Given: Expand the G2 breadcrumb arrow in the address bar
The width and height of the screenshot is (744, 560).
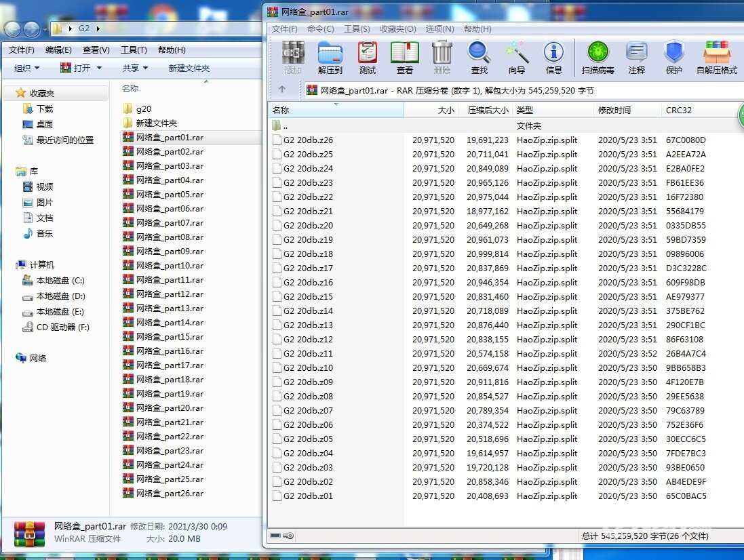Looking at the screenshot, I should (x=98, y=28).
